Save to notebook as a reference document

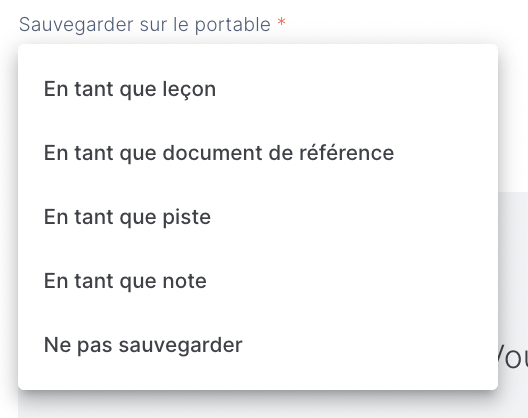coord(258,153)
